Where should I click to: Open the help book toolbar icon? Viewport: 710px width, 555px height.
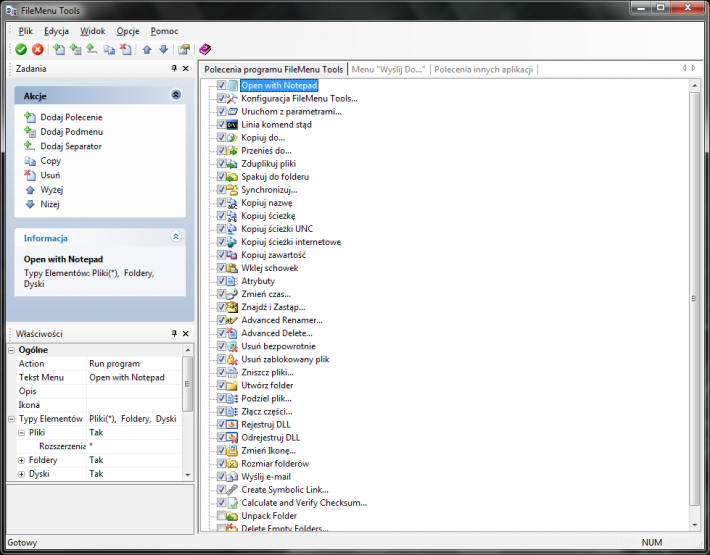205,49
